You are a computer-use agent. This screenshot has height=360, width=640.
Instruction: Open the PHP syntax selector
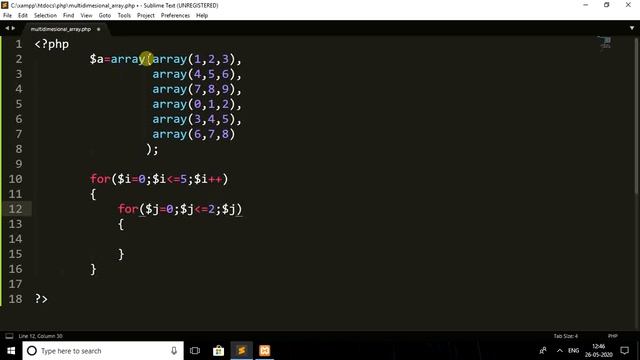tap(612, 336)
